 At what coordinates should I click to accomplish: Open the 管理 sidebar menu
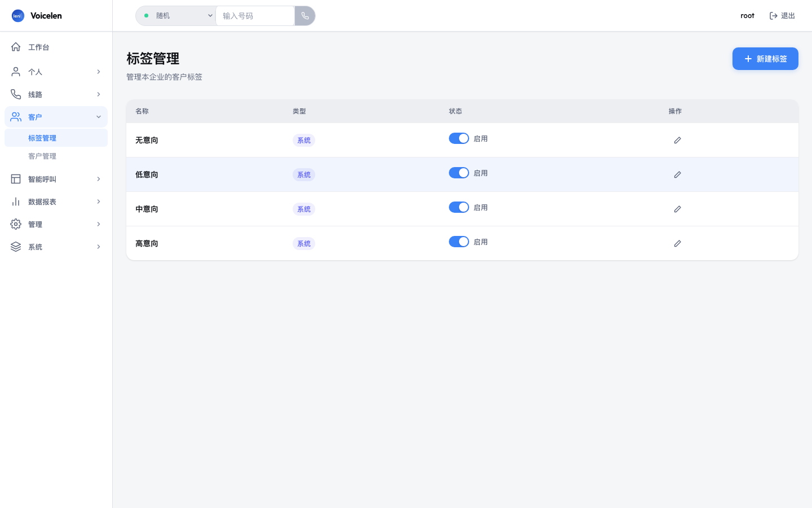click(x=56, y=224)
